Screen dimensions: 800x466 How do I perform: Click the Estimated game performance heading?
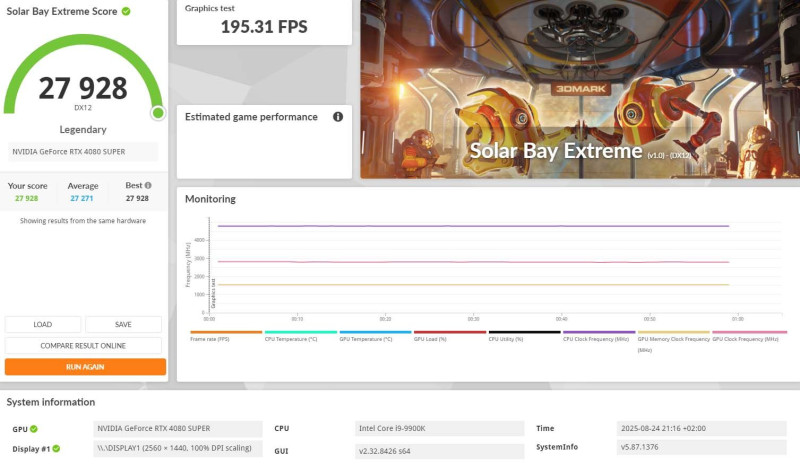251,117
